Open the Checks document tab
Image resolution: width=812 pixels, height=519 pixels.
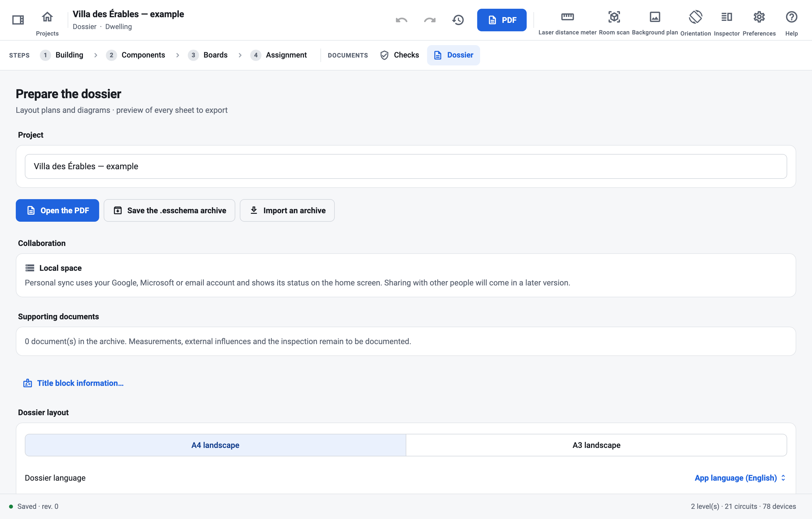click(x=399, y=55)
